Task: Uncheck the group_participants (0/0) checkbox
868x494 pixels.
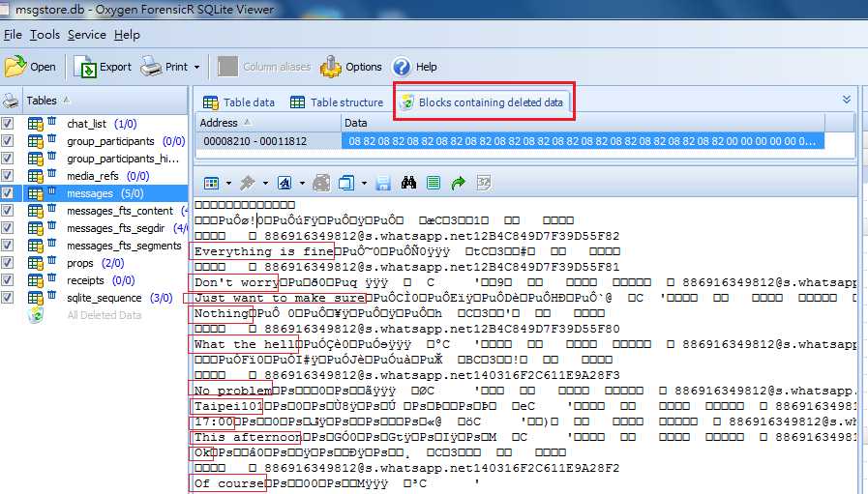Action: pyautogui.click(x=7, y=140)
